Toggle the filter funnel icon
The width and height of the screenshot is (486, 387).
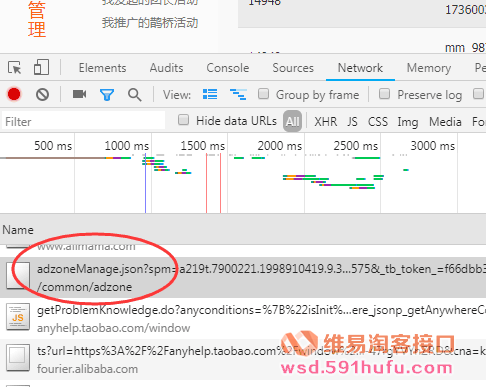[107, 95]
